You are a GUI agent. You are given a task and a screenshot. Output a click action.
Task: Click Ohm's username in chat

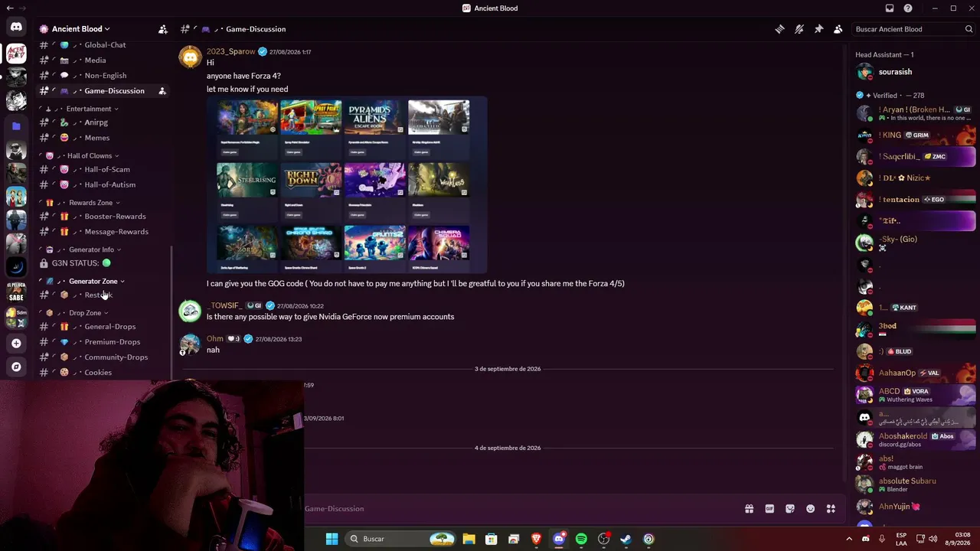click(x=215, y=339)
